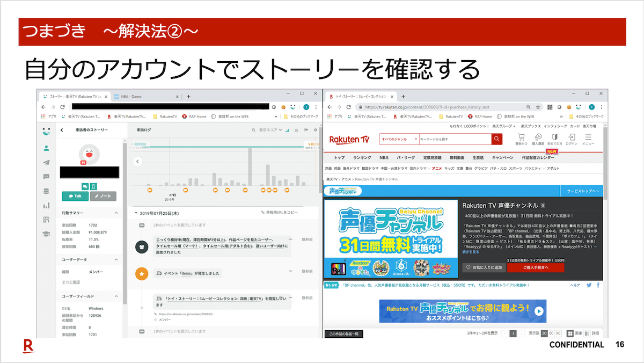Open the chat bubble icon in the sidebar
This screenshot has height=363, width=644.
[47, 177]
